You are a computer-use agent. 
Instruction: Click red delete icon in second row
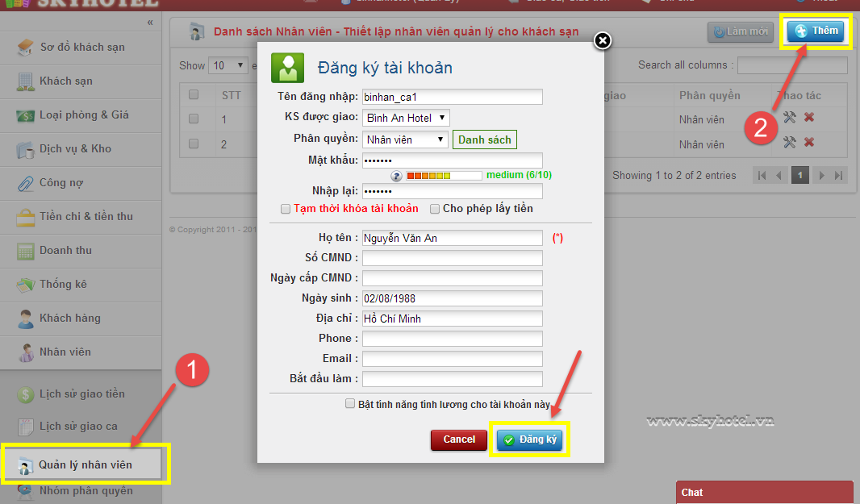click(808, 143)
